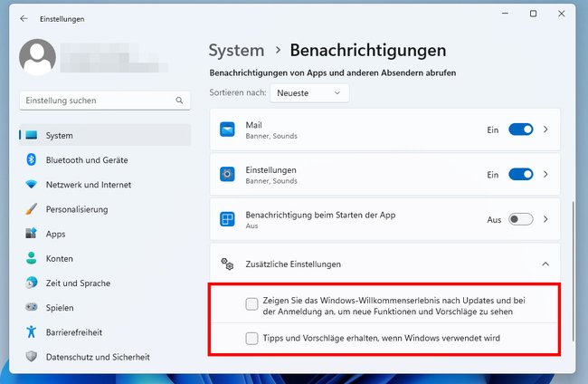The width and height of the screenshot is (588, 384).
Task: Click the Datenschutz shield icon
Action: pyautogui.click(x=32, y=356)
